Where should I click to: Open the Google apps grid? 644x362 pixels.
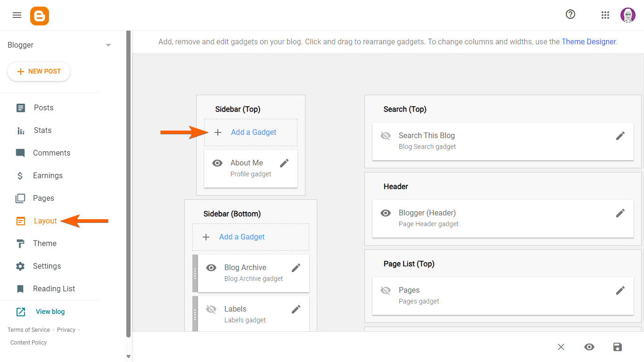(605, 15)
